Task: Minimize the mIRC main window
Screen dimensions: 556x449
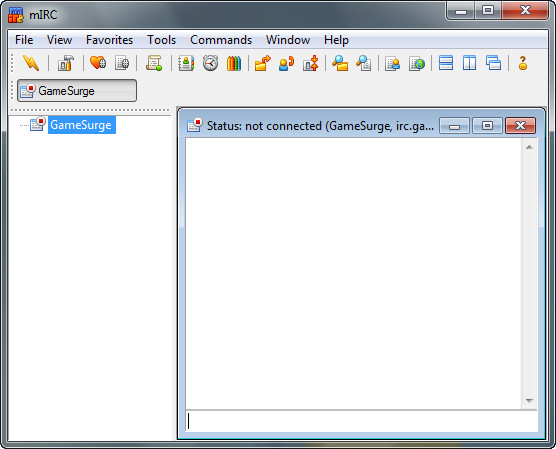Action: pyautogui.click(x=461, y=11)
